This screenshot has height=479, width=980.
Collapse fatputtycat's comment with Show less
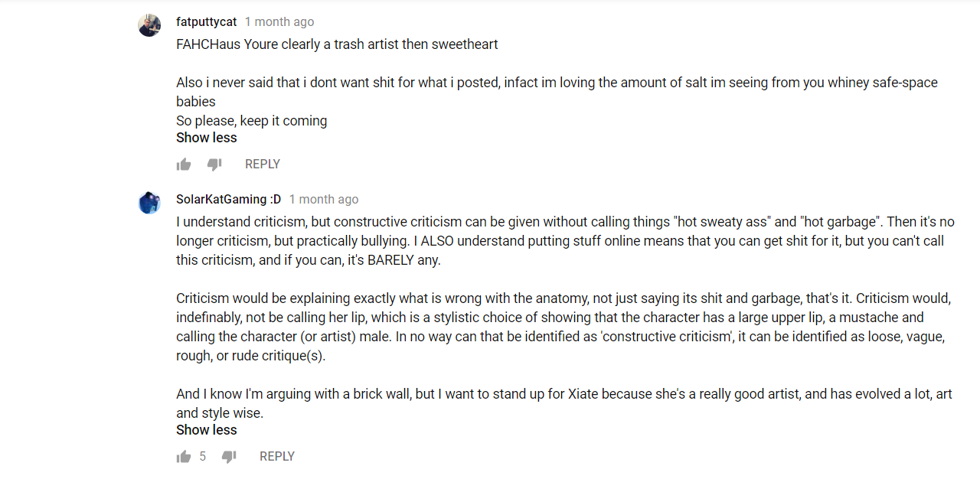pyautogui.click(x=207, y=138)
